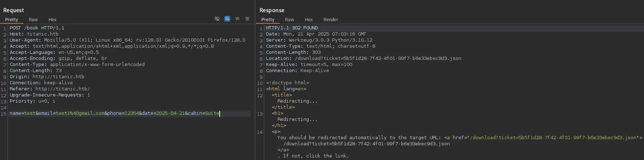Click the Referer header URL in request

click(x=61, y=89)
